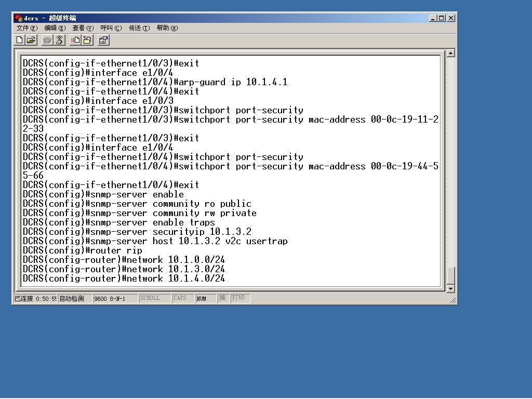The image size is (532, 399).
Task: Click the Disconnect toolbar icon
Action: [59, 41]
